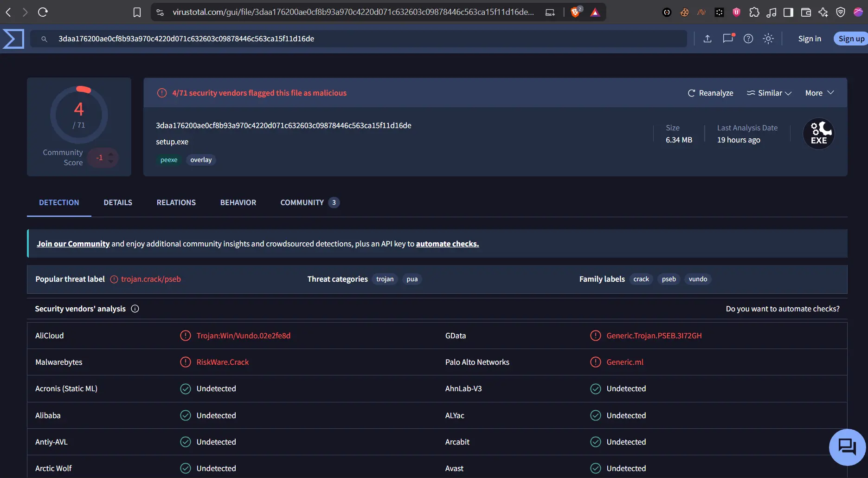Screen dimensions: 868x478
Task: Open the browser profile avatar
Action: pos(858,12)
